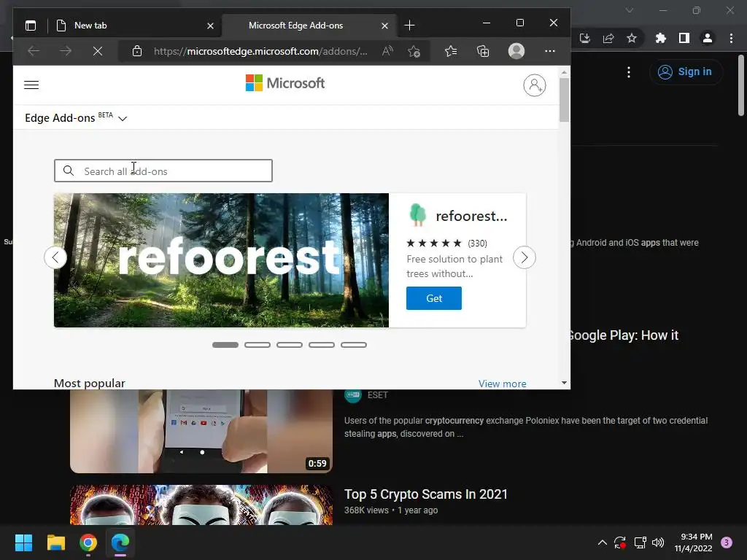The image size is (747, 560).
Task: Select the first carousel indicator
Action: 225,345
